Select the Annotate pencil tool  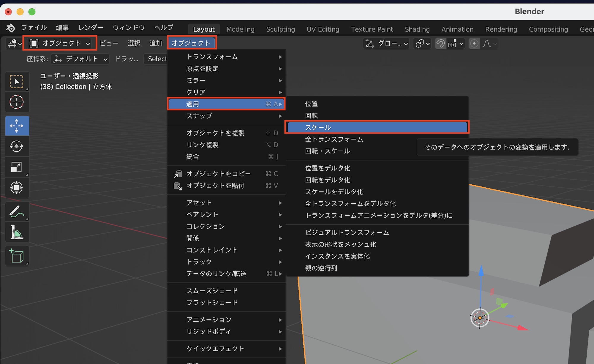[17, 211]
